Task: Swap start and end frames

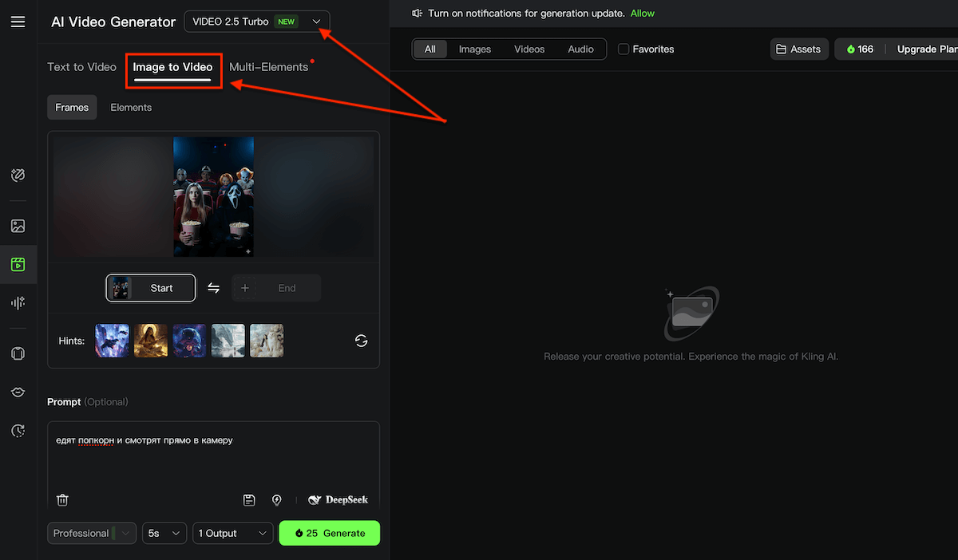Action: click(x=213, y=288)
